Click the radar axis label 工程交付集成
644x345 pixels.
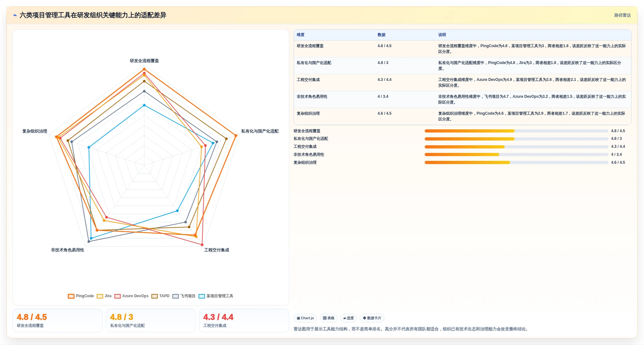coord(216,250)
